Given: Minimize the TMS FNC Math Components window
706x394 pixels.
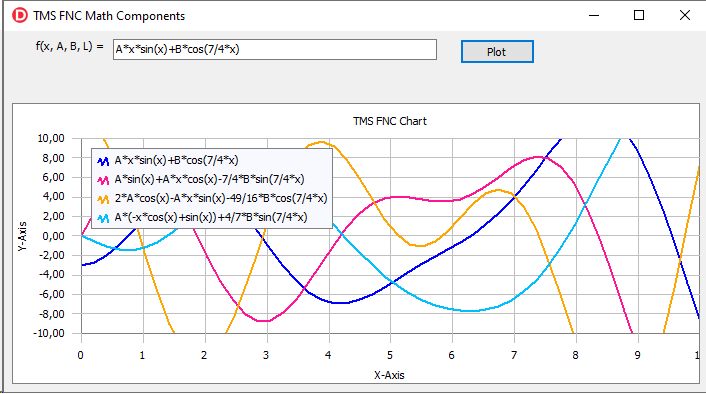Looking at the screenshot, I should coord(594,15).
